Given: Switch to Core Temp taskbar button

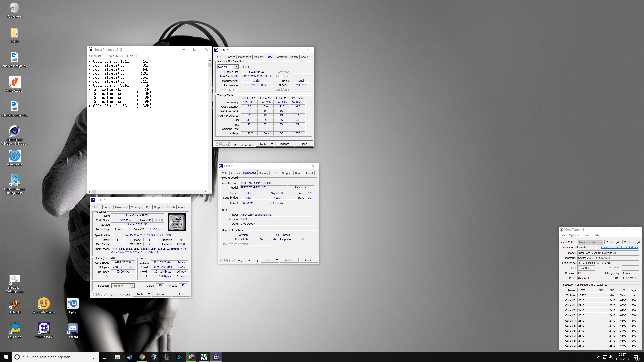Looking at the screenshot, I should click(x=191, y=357).
